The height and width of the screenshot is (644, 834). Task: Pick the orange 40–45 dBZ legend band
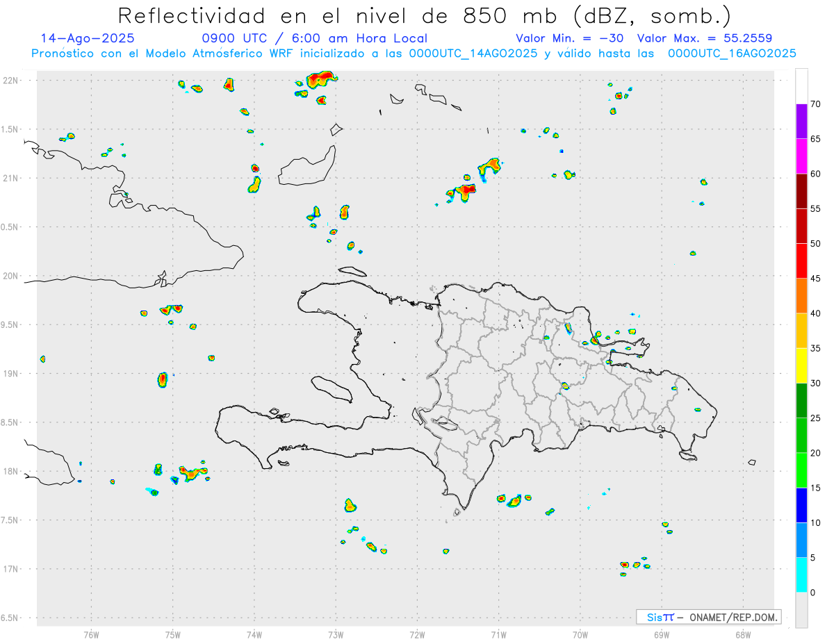coord(801,296)
